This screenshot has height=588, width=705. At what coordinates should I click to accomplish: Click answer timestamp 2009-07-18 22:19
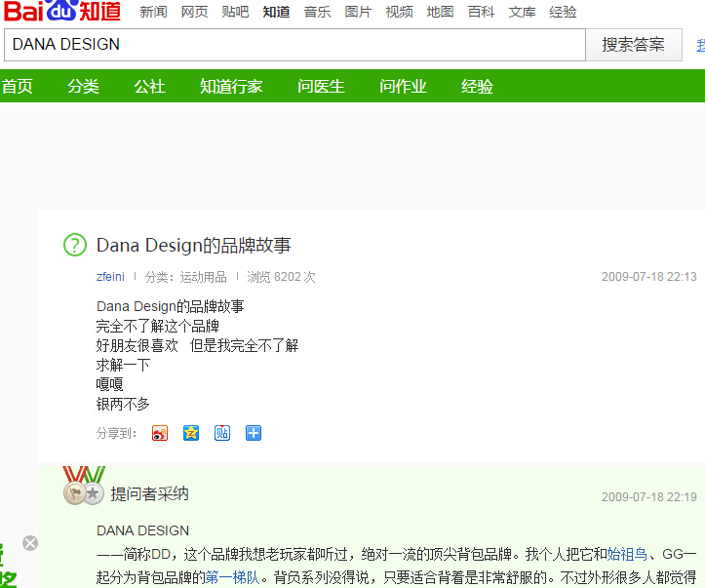(648, 496)
